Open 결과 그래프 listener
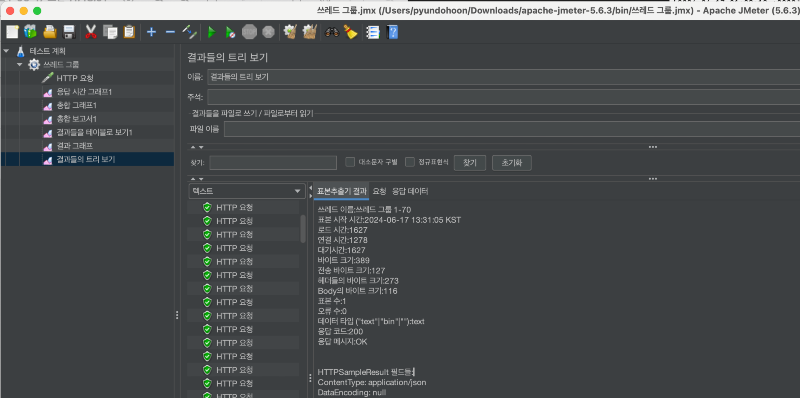 point(74,145)
